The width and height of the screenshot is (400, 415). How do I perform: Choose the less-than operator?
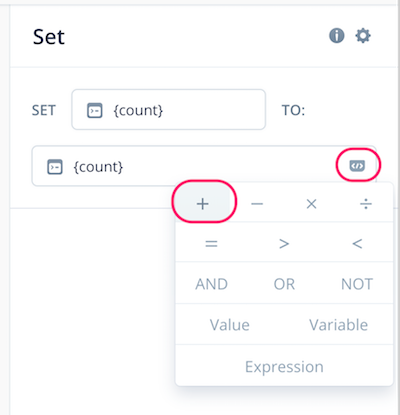(357, 244)
